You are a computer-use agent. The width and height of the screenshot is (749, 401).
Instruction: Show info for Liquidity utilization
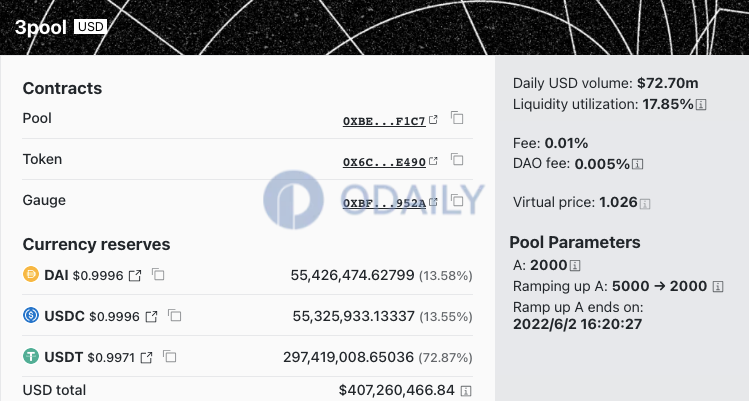click(x=701, y=104)
